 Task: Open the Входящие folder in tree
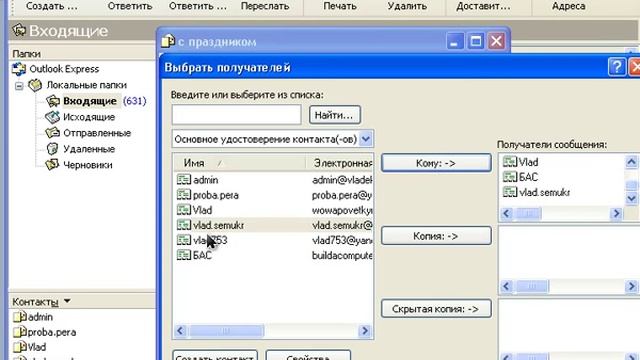(x=90, y=101)
